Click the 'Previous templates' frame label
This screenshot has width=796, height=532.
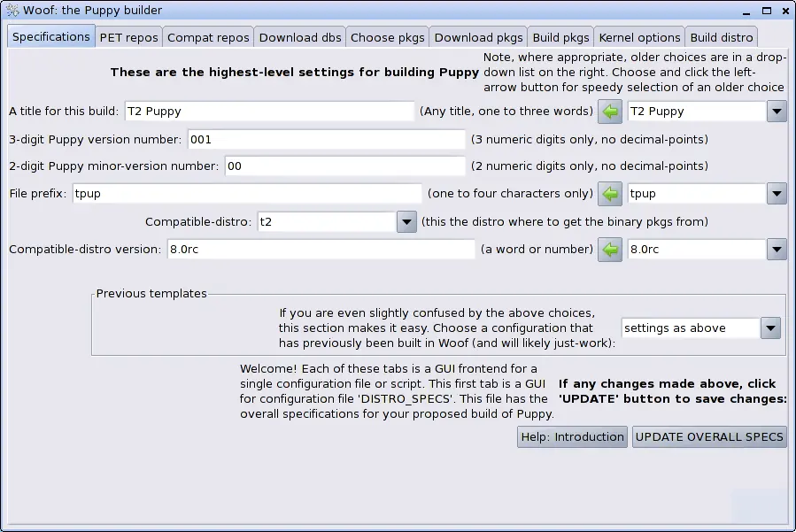[151, 293]
